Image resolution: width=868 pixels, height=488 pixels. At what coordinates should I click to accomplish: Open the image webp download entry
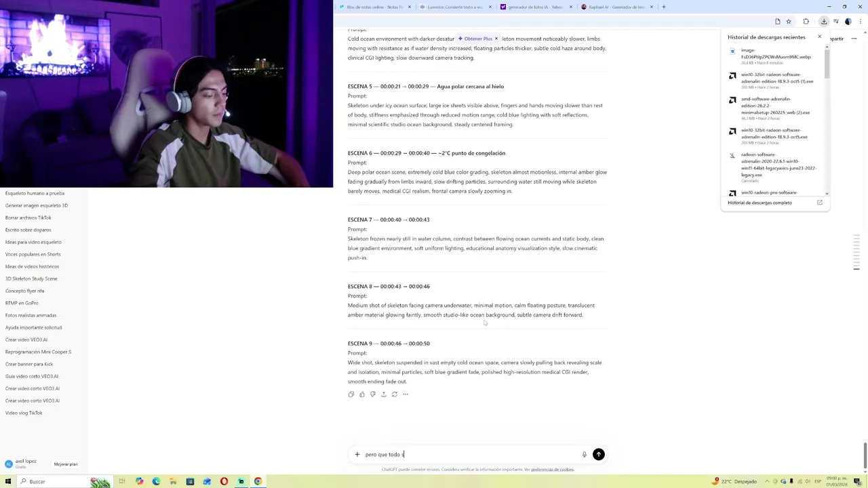pyautogui.click(x=773, y=56)
